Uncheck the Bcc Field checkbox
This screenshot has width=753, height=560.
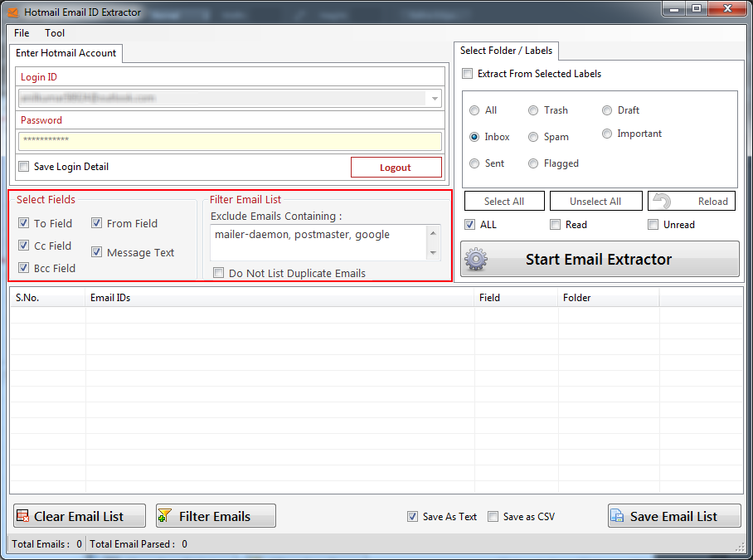click(x=23, y=267)
